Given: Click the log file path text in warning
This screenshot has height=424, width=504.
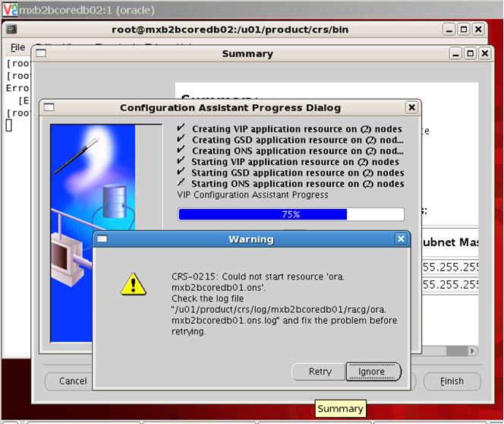Looking at the screenshot, I should (279, 315).
